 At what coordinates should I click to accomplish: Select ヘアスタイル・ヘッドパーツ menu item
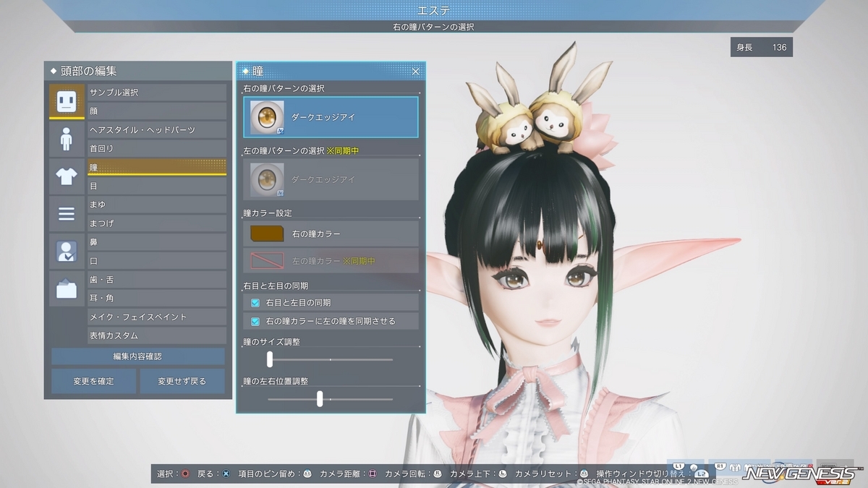157,130
